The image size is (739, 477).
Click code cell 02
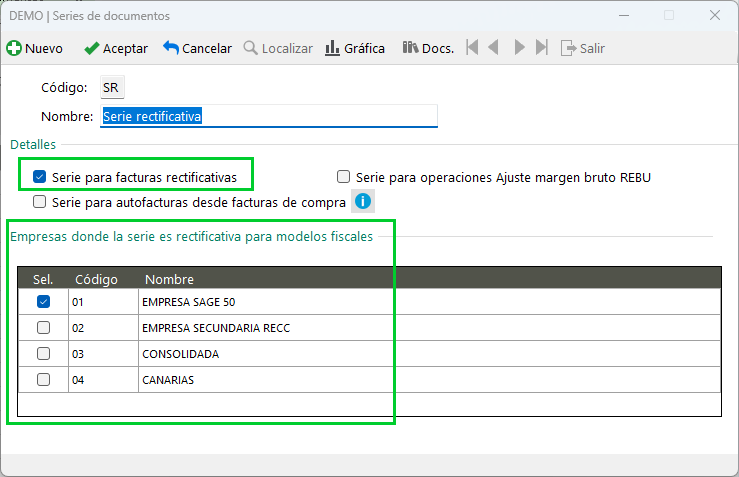click(103, 328)
